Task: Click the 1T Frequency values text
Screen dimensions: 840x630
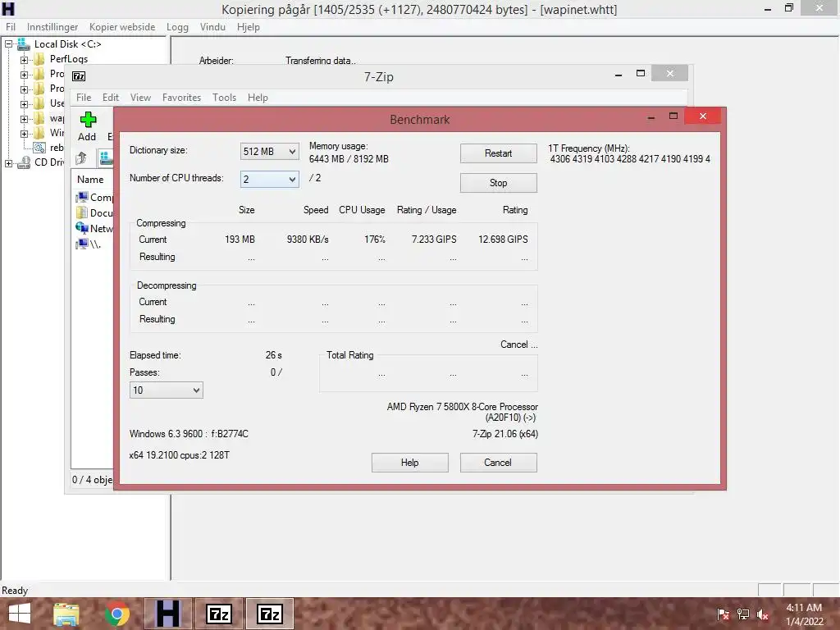Action: click(630, 159)
